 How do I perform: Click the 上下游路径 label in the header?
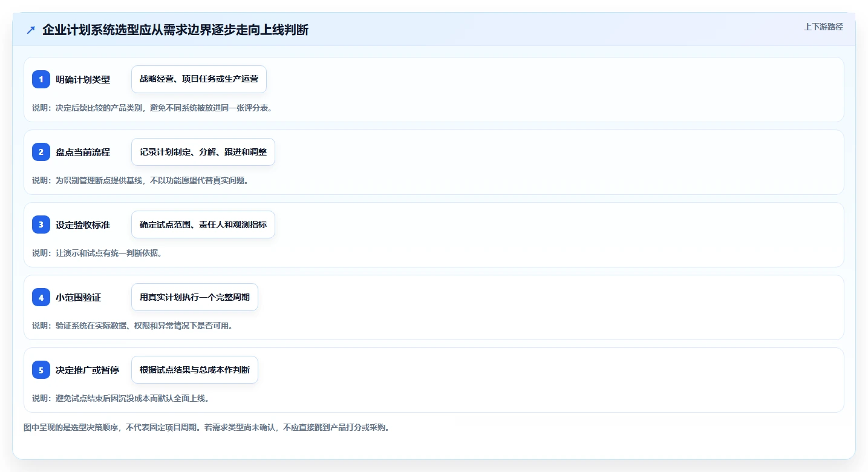click(823, 27)
